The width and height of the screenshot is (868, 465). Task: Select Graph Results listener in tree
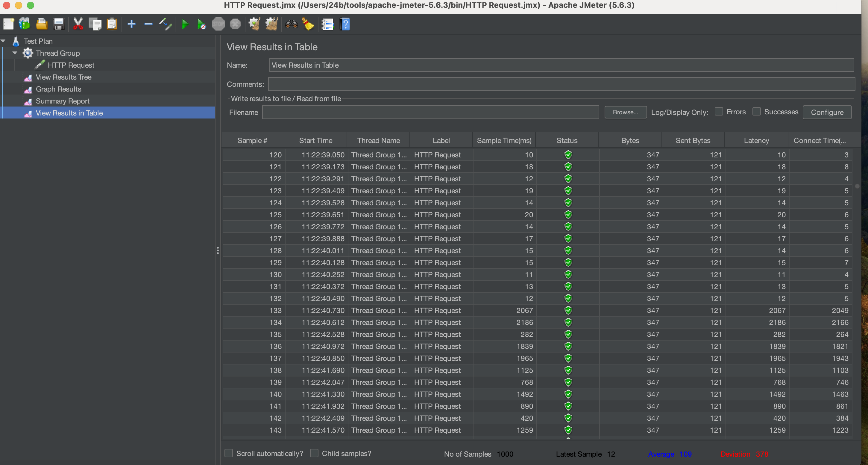[58, 89]
